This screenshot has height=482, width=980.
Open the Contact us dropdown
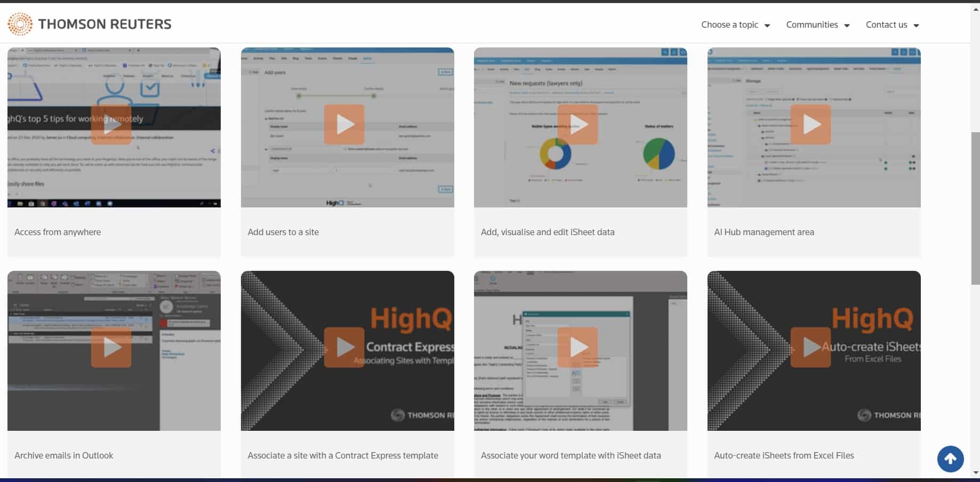coord(892,25)
